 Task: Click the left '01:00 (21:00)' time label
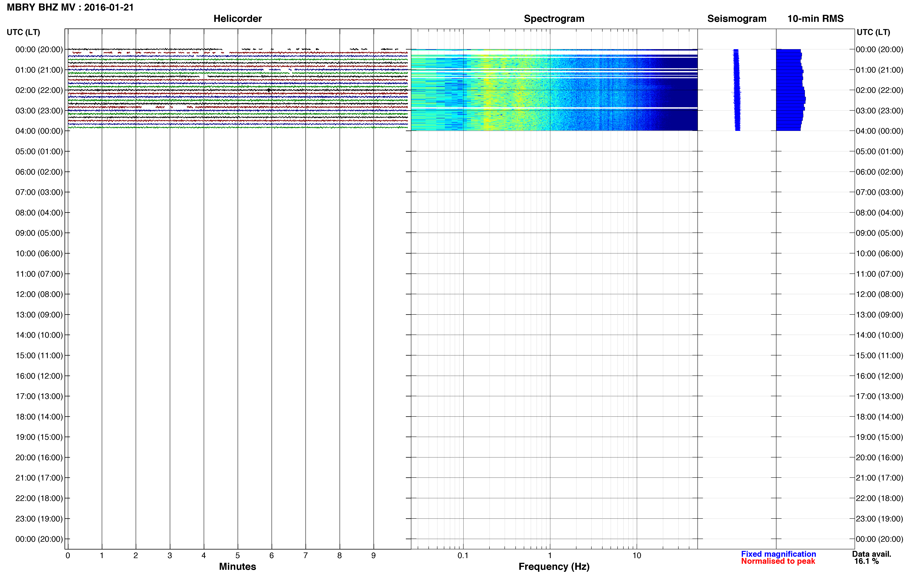point(39,70)
